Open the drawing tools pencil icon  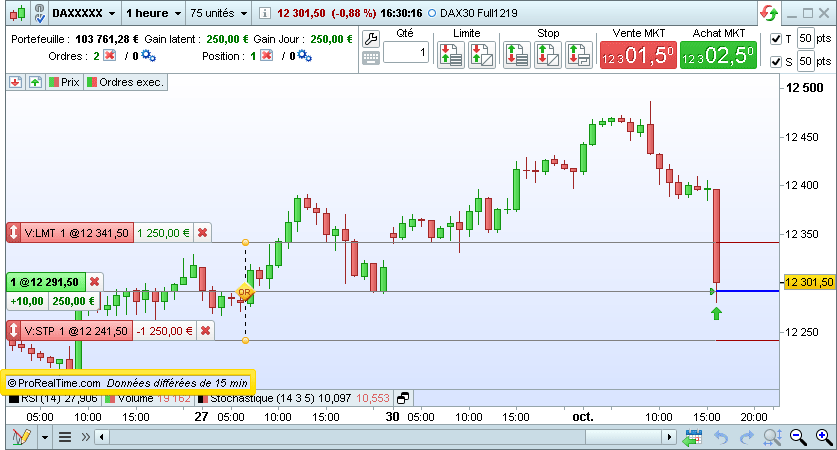click(x=21, y=437)
